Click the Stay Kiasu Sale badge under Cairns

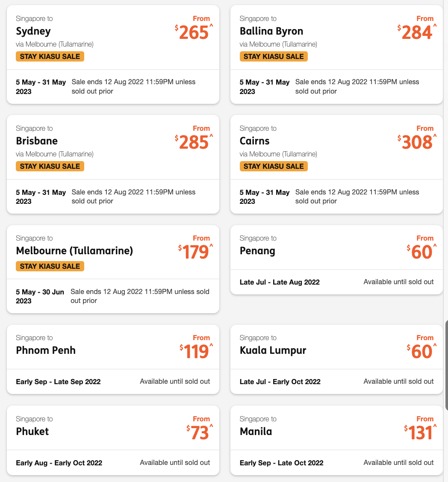pos(274,166)
